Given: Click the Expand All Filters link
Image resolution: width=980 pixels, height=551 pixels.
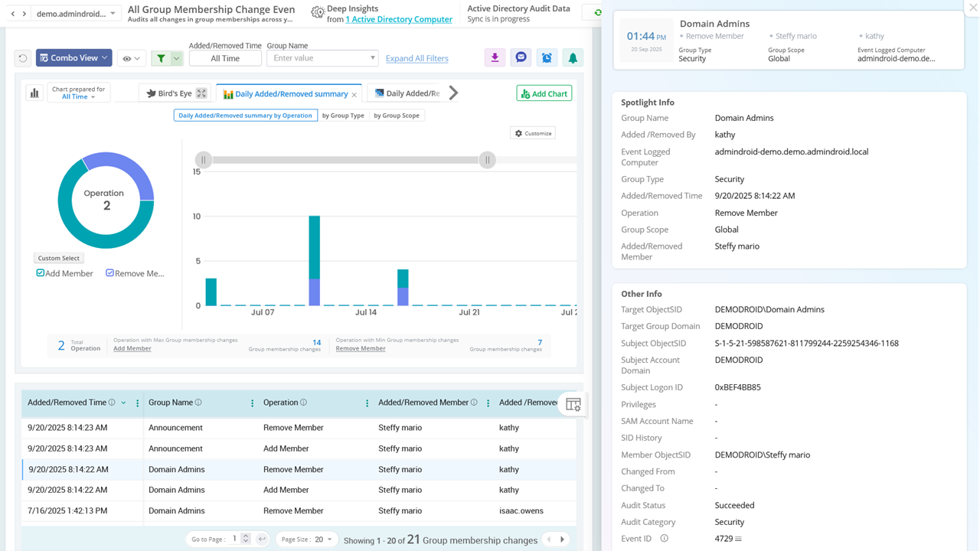Looking at the screenshot, I should point(418,58).
